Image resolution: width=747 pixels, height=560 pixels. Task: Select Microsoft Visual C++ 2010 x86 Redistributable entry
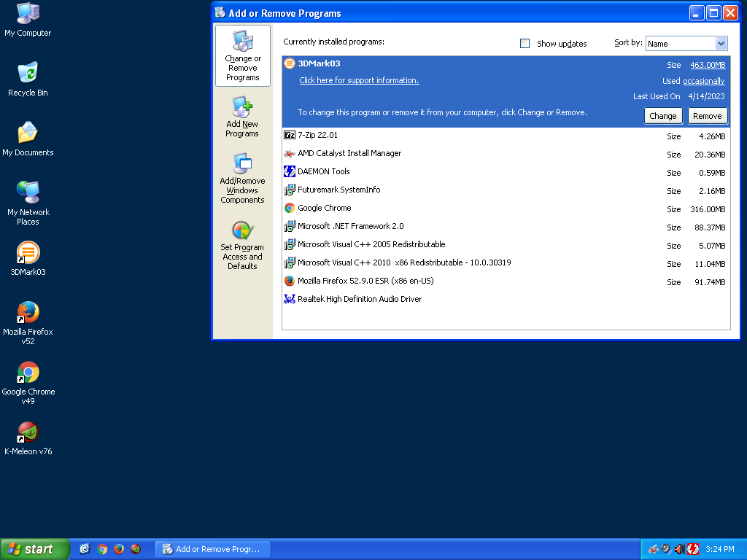506,263
